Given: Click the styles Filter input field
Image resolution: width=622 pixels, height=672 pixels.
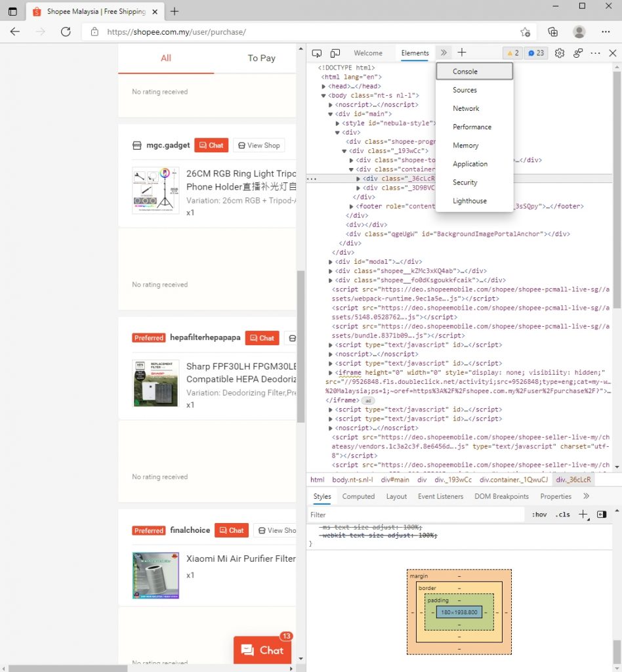Looking at the screenshot, I should [x=417, y=515].
